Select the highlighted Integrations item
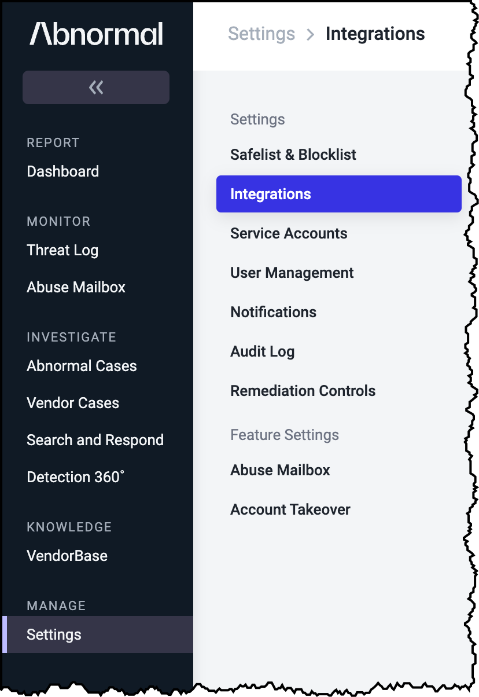The width and height of the screenshot is (479, 697). pos(339,194)
